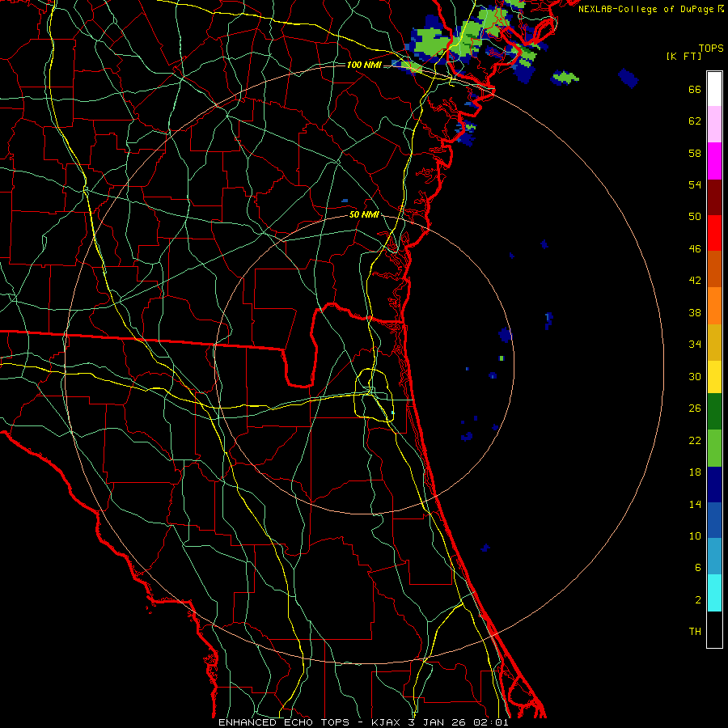Click the white 66+ color swatch in legend

click(x=714, y=89)
